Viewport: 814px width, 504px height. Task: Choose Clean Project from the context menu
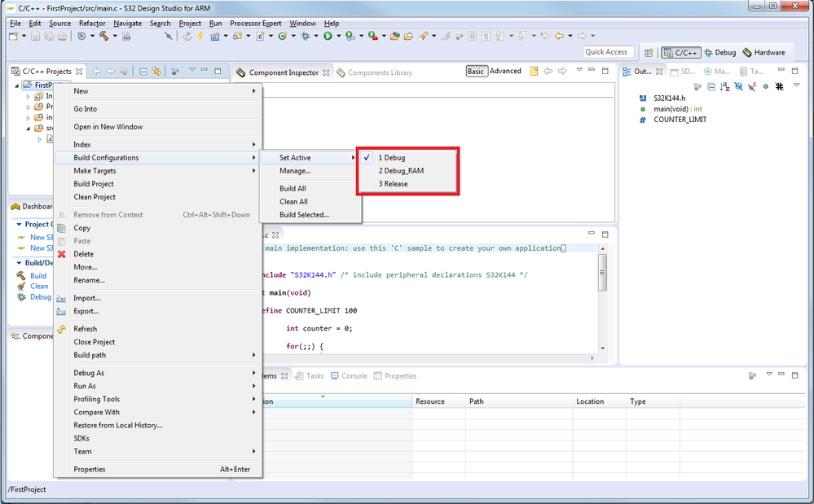coord(95,197)
